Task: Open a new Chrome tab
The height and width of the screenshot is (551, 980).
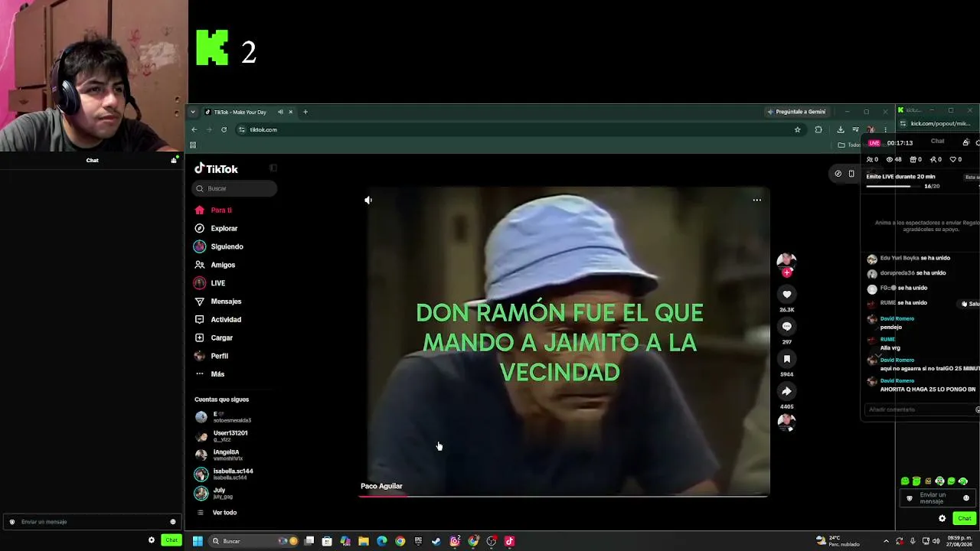Action: (305, 112)
